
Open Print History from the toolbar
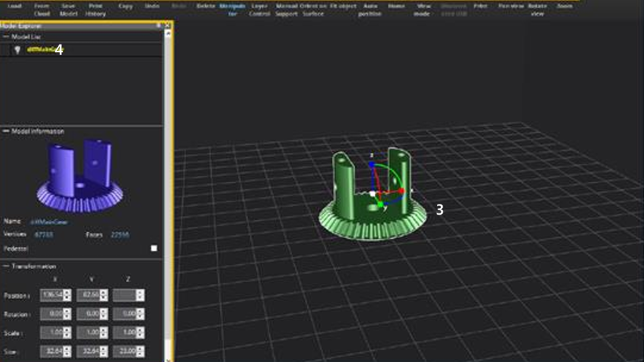click(x=96, y=10)
